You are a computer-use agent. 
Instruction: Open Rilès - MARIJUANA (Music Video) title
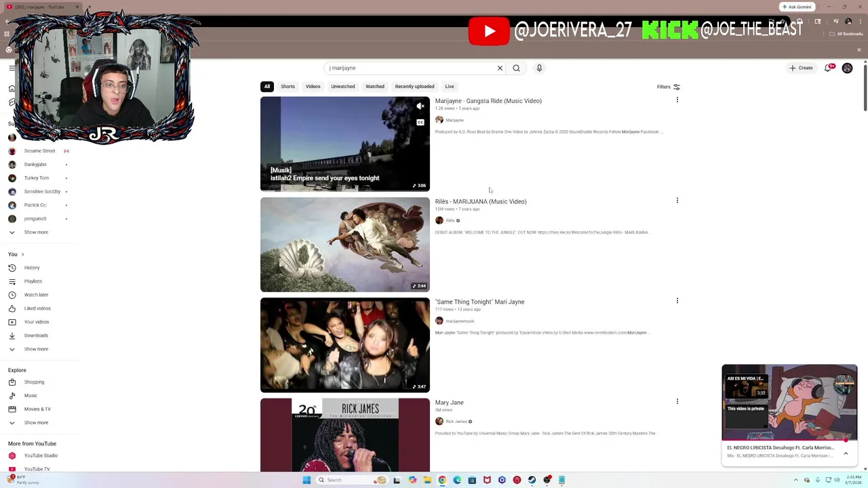481,201
